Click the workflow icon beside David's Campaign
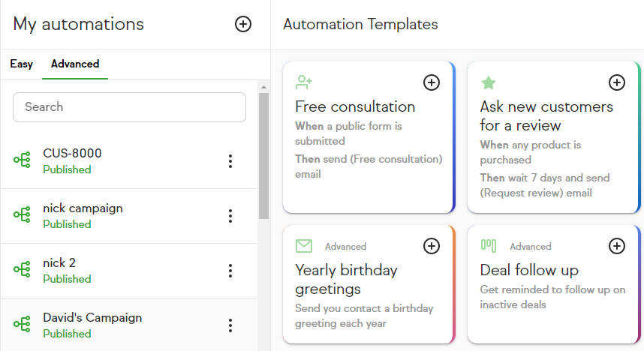 point(22,325)
